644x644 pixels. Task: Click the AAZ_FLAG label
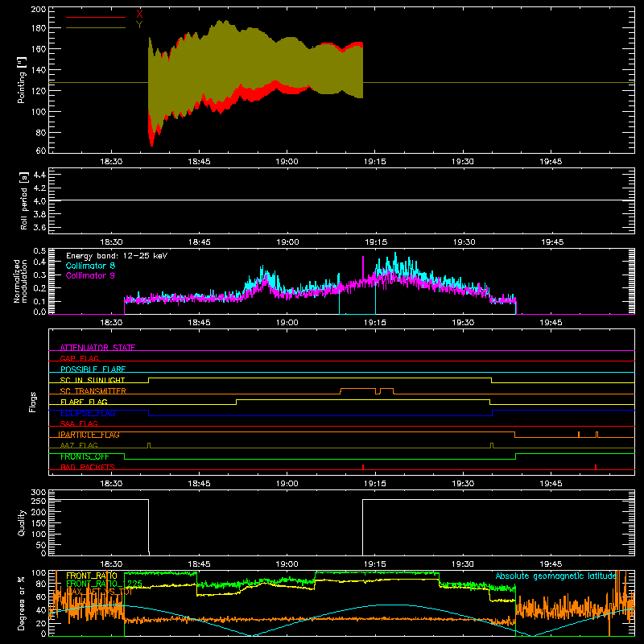[x=79, y=445]
